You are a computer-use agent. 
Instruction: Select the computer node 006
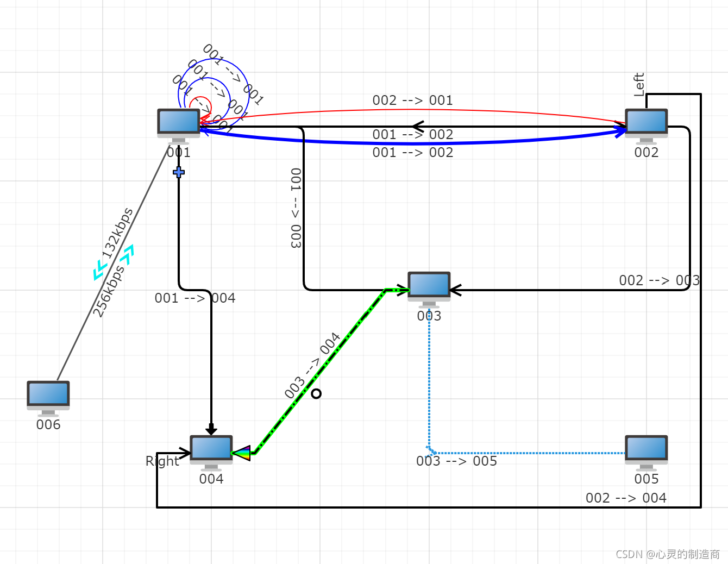pos(48,398)
